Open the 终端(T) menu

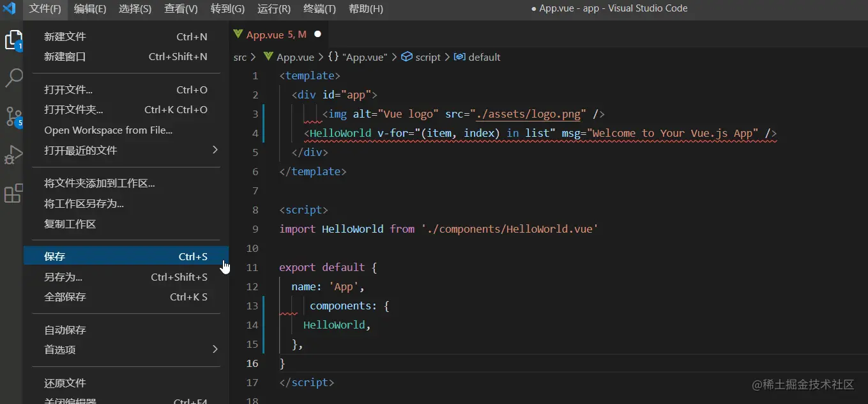(319, 8)
